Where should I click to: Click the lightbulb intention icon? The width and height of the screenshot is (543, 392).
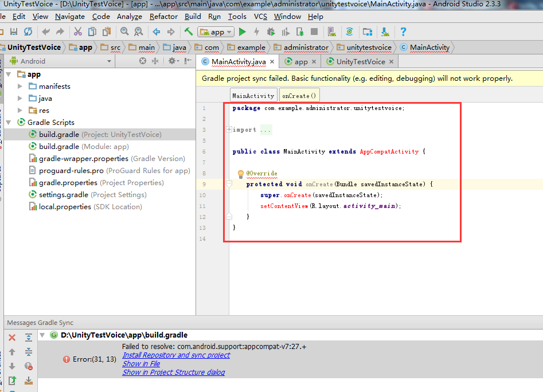(x=241, y=174)
